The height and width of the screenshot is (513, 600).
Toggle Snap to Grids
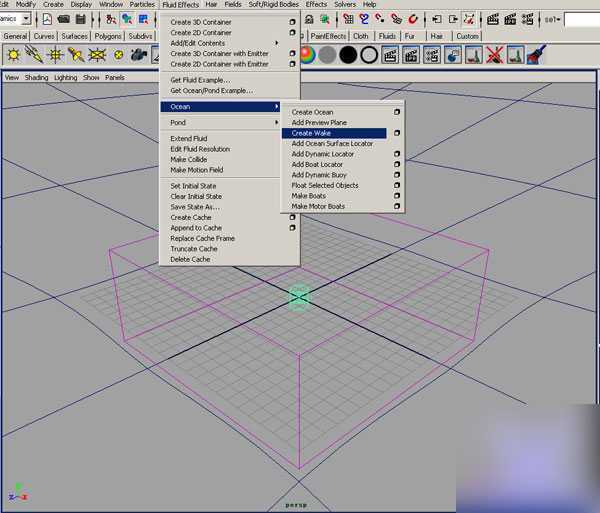[x=348, y=19]
